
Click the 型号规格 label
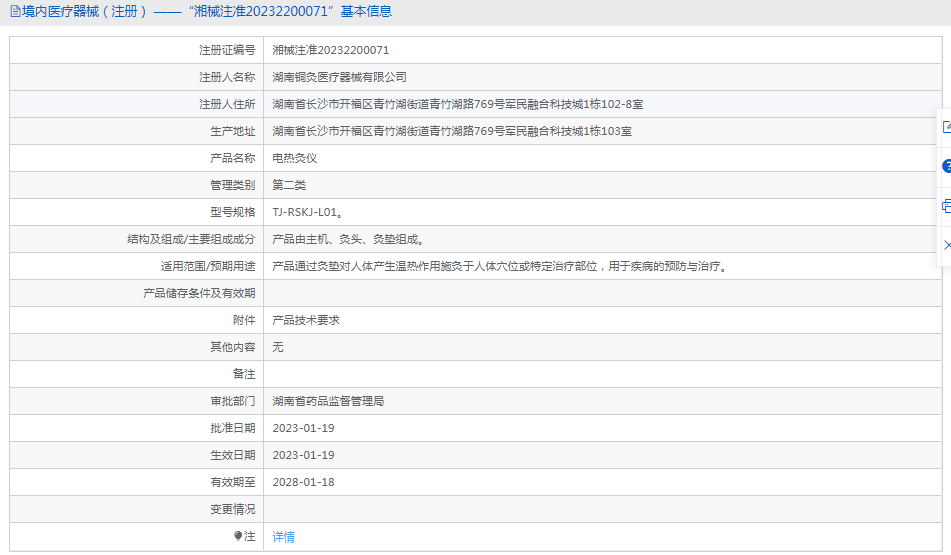(233, 212)
